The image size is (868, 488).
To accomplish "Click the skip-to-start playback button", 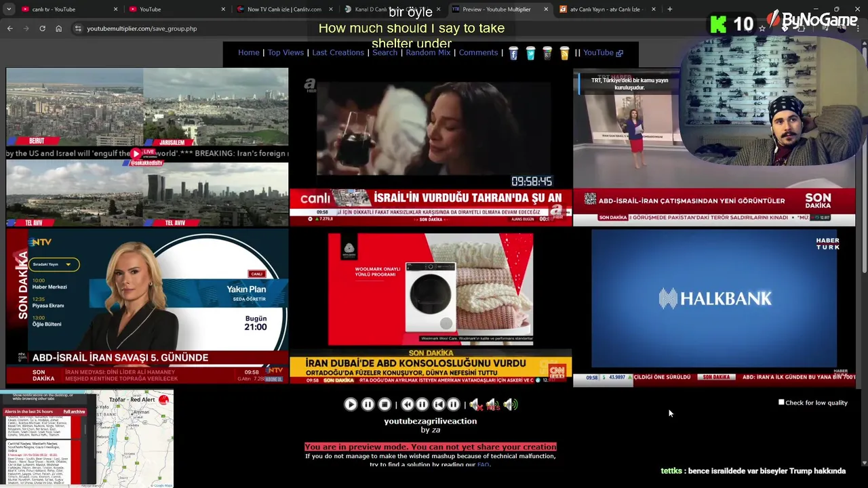I will 439,405.
